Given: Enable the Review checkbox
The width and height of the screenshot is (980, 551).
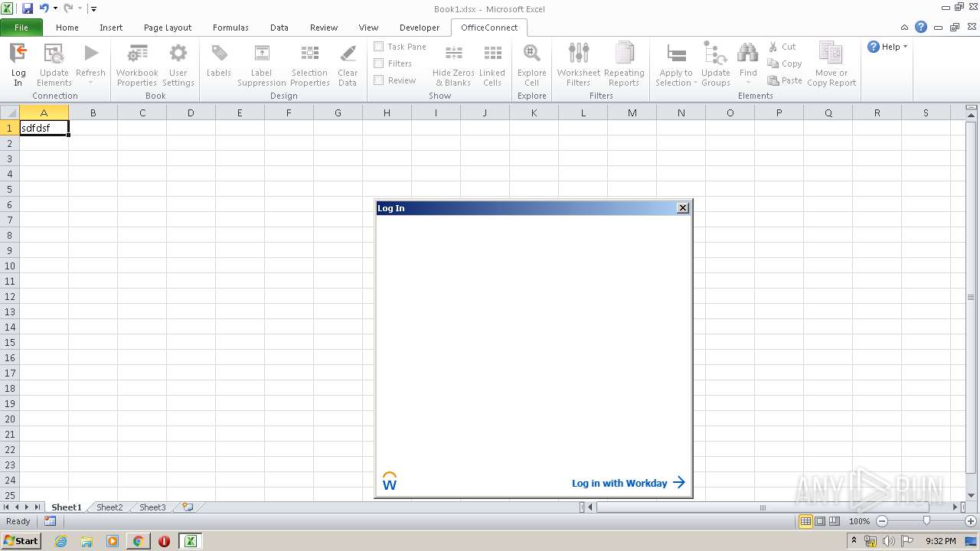Looking at the screenshot, I should click(x=378, y=80).
